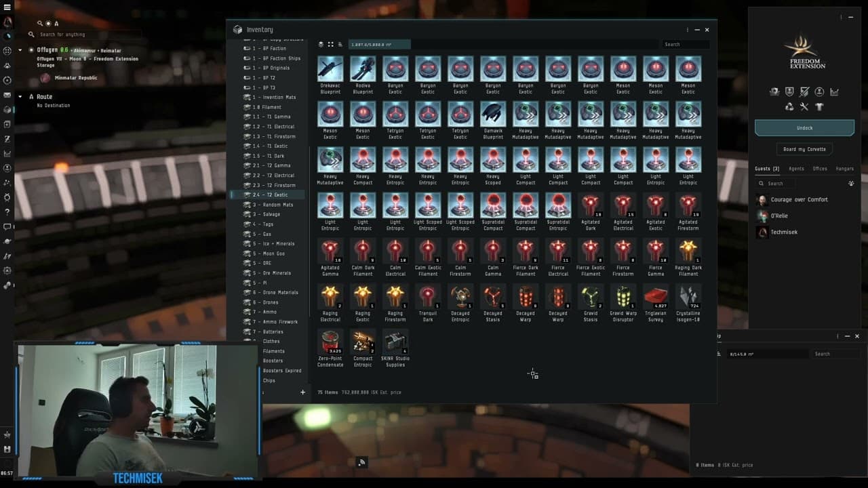The image size is (868, 488).
Task: Focus the Inventory window search field
Action: click(x=686, y=45)
